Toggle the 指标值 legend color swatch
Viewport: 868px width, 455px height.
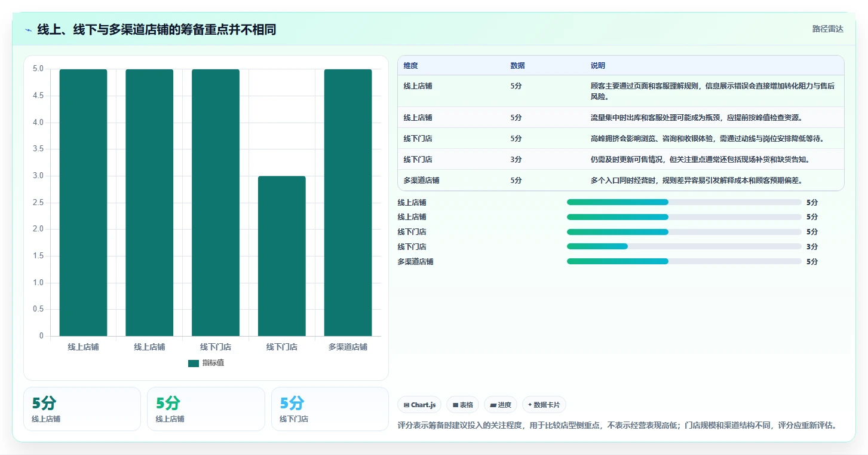(194, 363)
